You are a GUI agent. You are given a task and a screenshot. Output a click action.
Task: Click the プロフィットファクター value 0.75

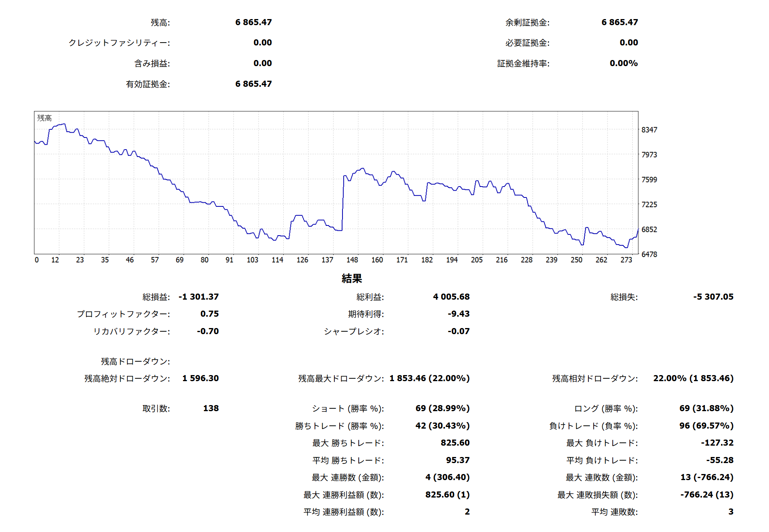click(x=209, y=314)
